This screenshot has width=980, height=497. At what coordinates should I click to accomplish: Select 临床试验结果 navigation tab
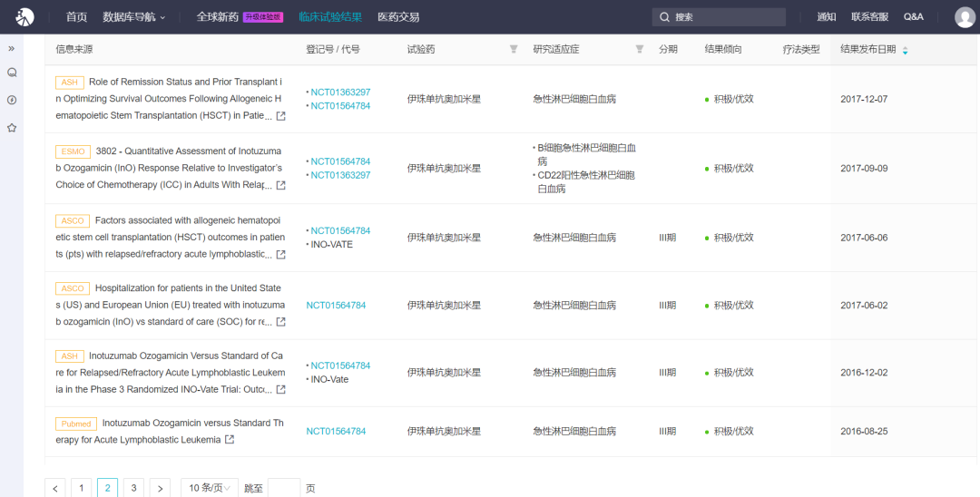(330, 17)
